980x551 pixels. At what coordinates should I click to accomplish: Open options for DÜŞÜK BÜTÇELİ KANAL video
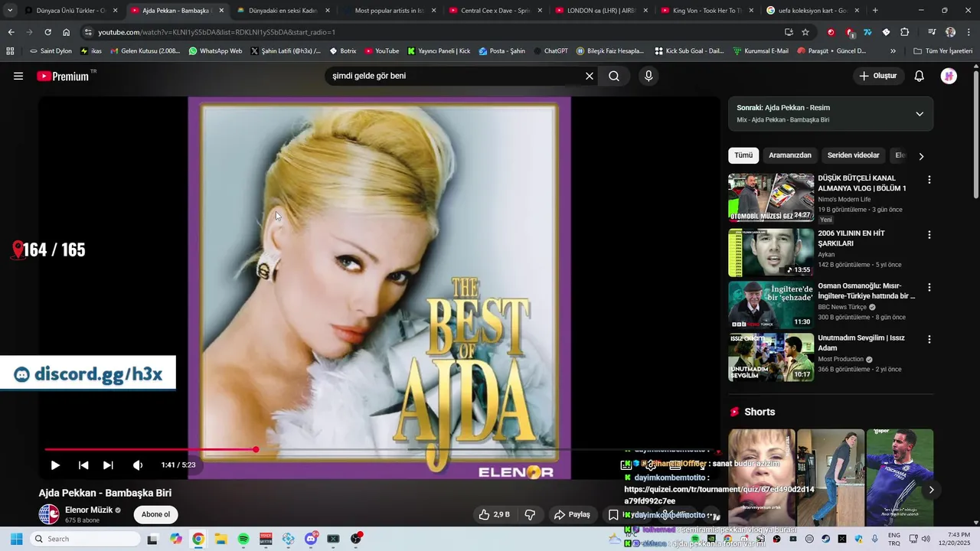(929, 180)
